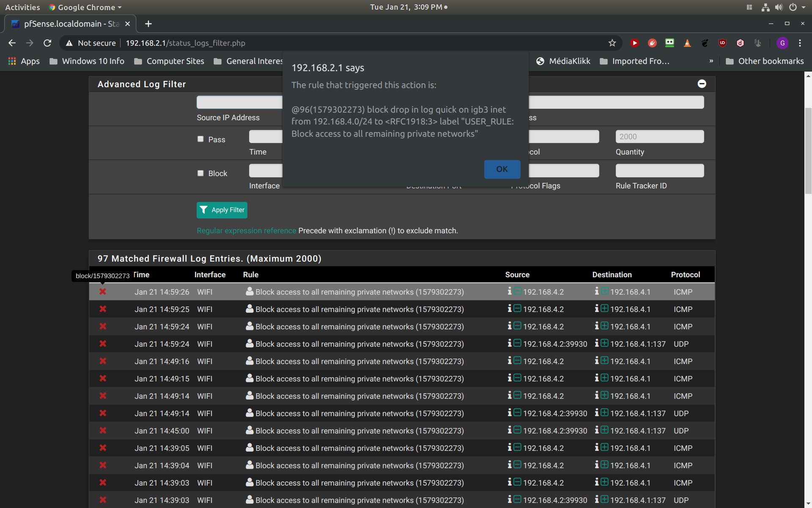Click the rule text in 14:39:03 ICMP row
812x508 pixels.
[x=359, y=483]
